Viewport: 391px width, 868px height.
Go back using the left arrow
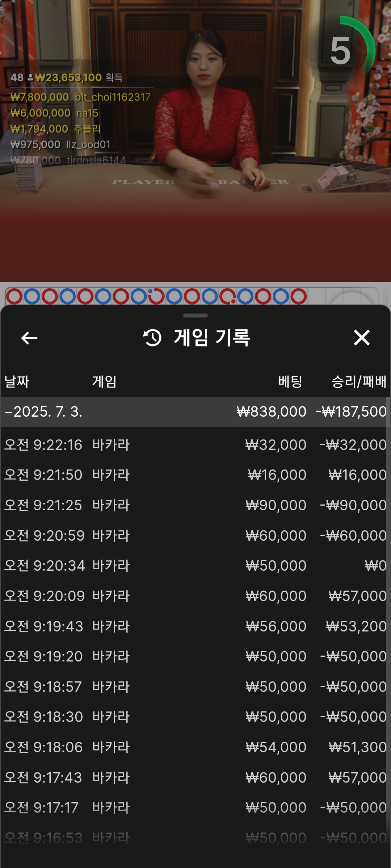[29, 338]
